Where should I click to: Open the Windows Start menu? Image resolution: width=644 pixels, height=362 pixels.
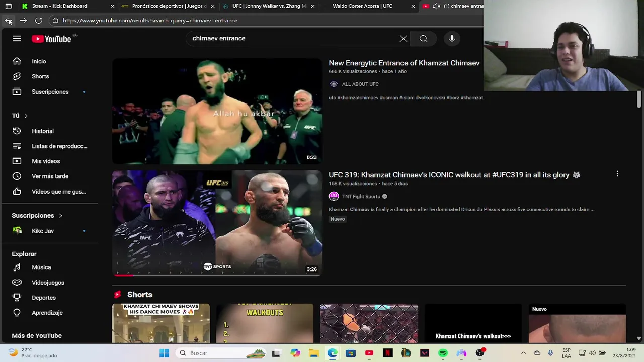point(164,353)
